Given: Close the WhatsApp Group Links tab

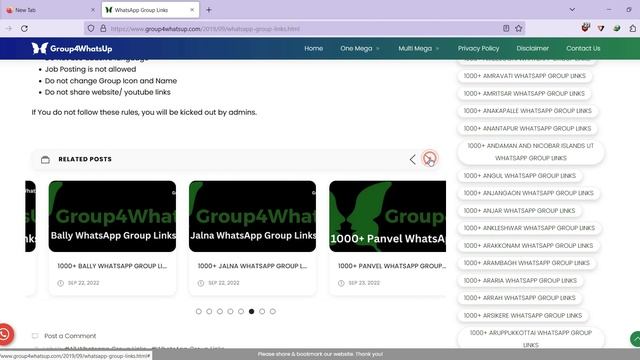Looking at the screenshot, I should click(192, 10).
